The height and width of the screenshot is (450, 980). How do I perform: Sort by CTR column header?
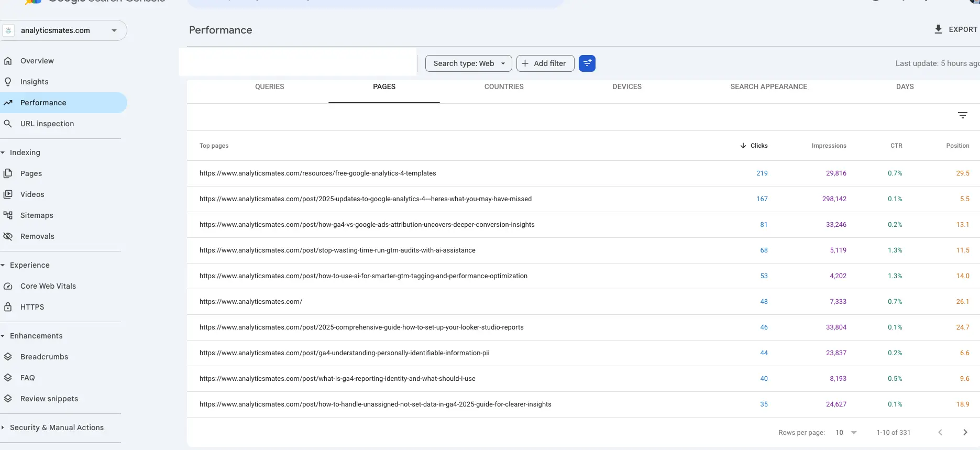click(896, 146)
